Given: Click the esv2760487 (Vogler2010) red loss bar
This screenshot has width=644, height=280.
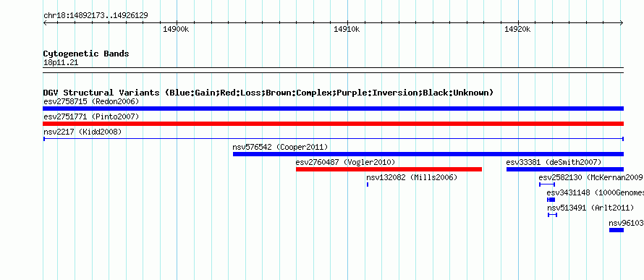Looking at the screenshot, I should pos(389,169).
